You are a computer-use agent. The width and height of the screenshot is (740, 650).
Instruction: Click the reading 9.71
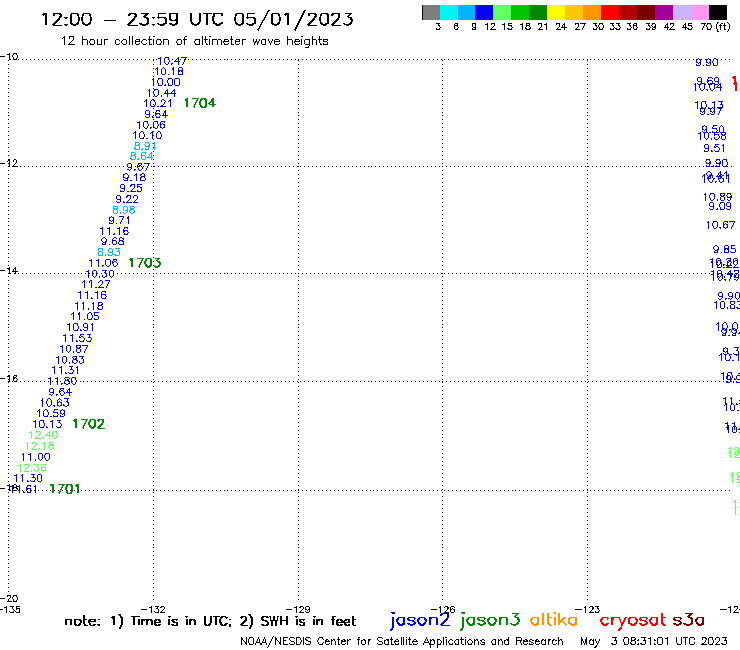point(119,220)
